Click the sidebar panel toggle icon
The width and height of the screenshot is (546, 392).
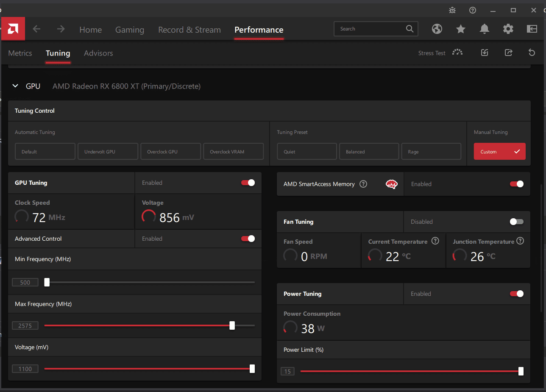(532, 29)
